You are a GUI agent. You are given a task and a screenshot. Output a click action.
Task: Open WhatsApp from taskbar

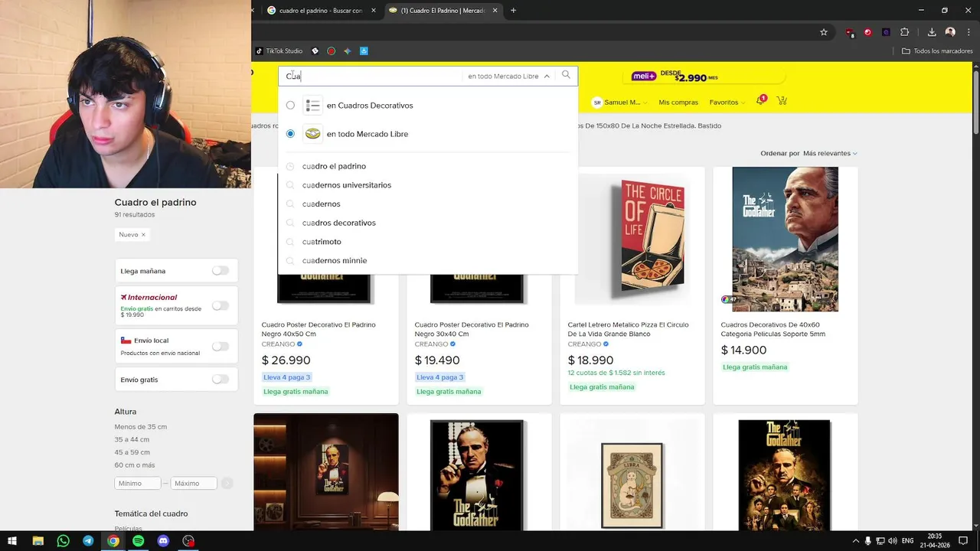(63, 540)
